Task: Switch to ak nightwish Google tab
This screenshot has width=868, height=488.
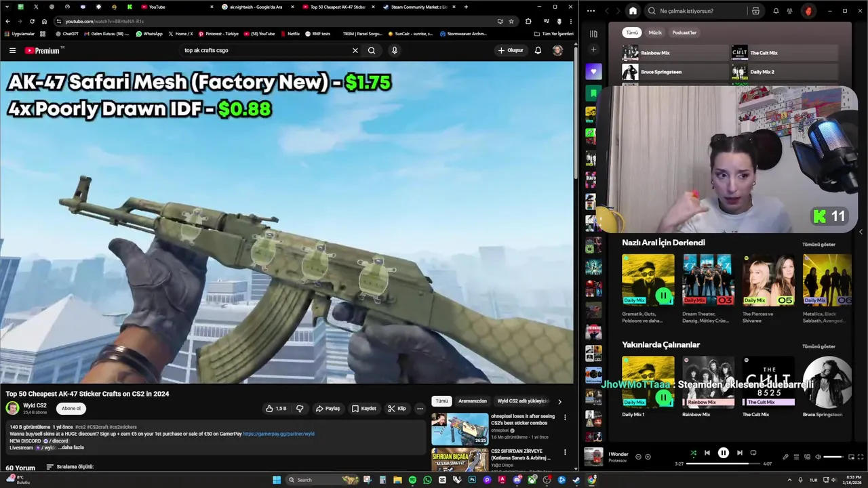Action: point(256,7)
